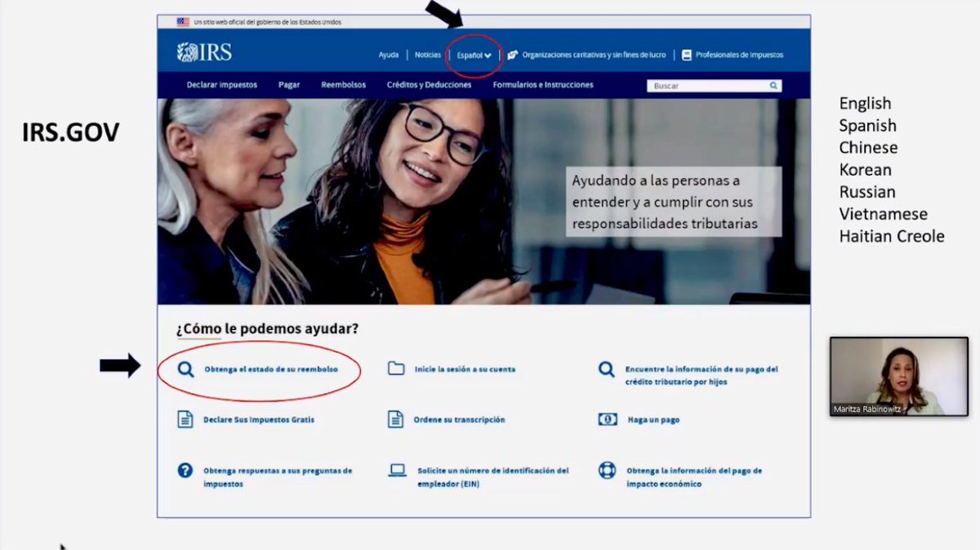980x550 pixels.
Task: Click "Un sitio web oficial del gobierno" banner text
Action: point(268,22)
